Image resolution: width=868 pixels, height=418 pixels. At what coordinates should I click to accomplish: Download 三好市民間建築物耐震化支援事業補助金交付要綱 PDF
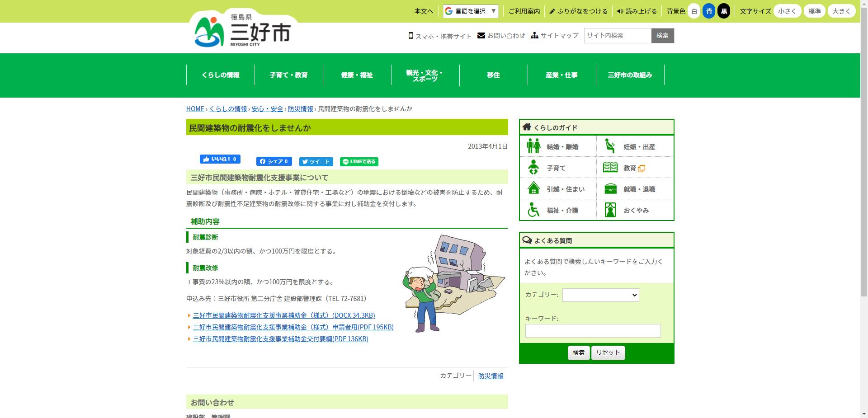(280, 338)
